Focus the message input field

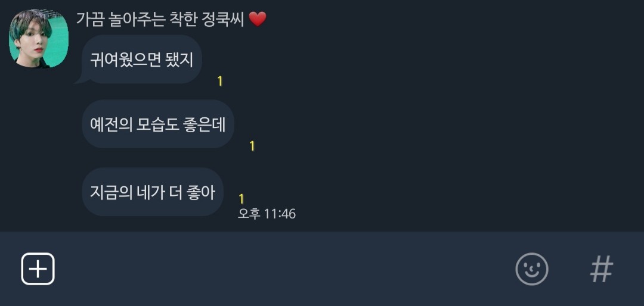pos(283,269)
